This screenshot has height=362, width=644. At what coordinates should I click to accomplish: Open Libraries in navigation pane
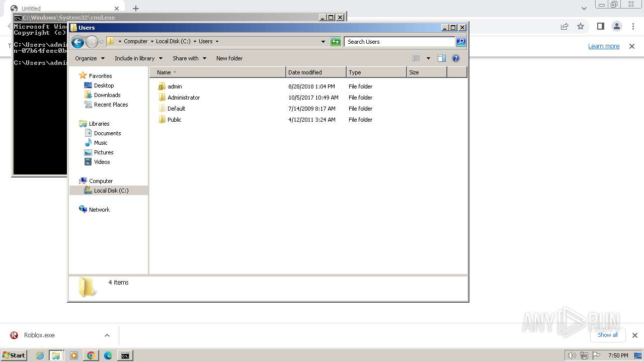99,124
